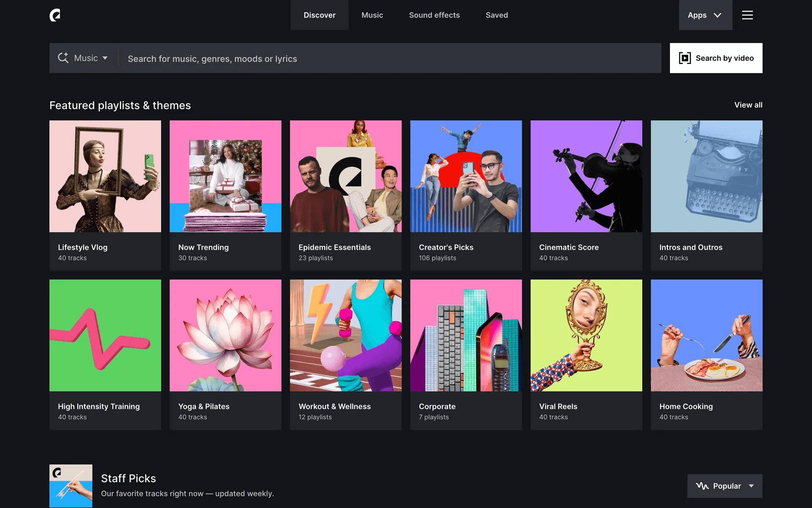Open the Staff Picks cover thumbnail
Image resolution: width=812 pixels, height=508 pixels.
[71, 486]
